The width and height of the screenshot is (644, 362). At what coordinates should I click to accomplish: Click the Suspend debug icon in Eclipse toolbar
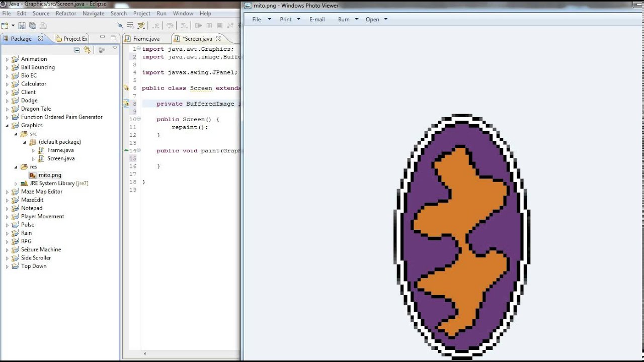[209, 26]
